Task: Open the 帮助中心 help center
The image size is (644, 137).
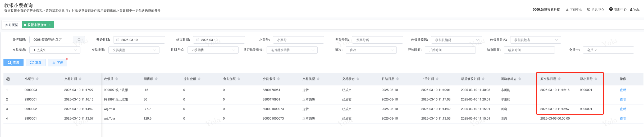Action: coord(618,10)
